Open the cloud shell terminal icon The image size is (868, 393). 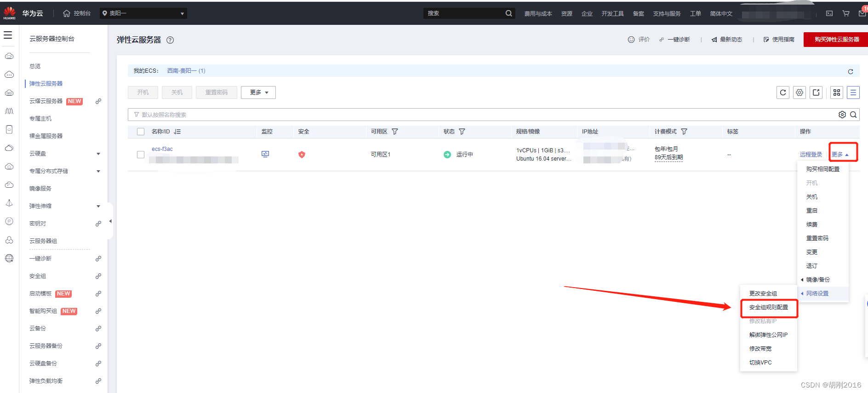point(829,13)
